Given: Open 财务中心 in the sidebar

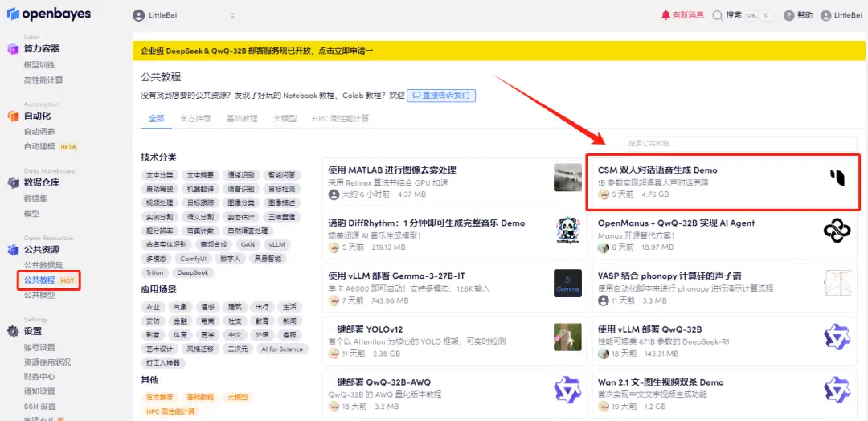Looking at the screenshot, I should 39,377.
